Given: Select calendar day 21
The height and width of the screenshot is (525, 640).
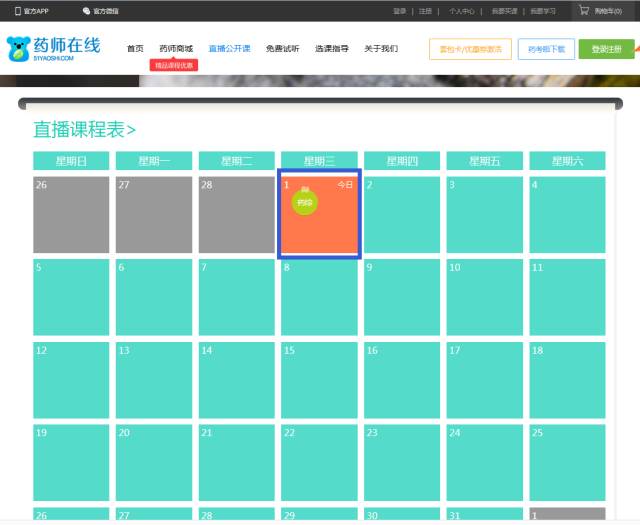Looking at the screenshot, I should 237,463.
